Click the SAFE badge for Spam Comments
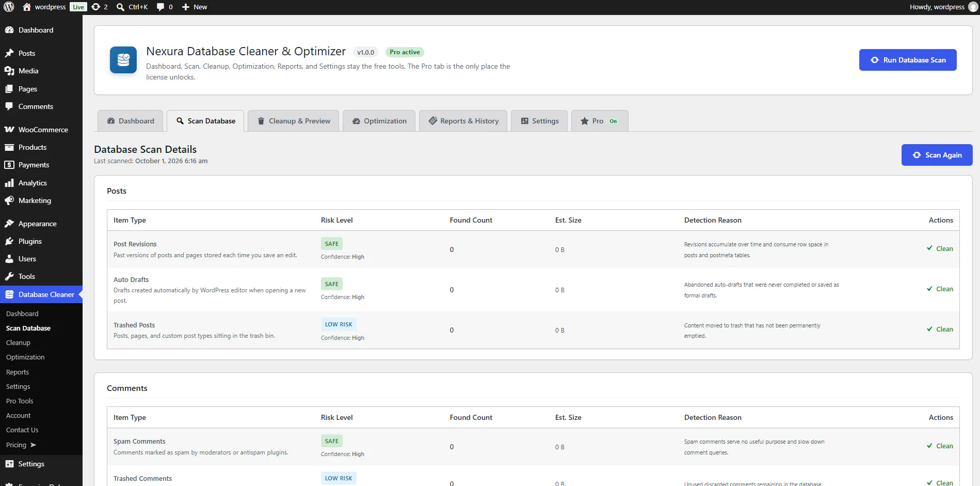This screenshot has width=980, height=486. pos(332,441)
